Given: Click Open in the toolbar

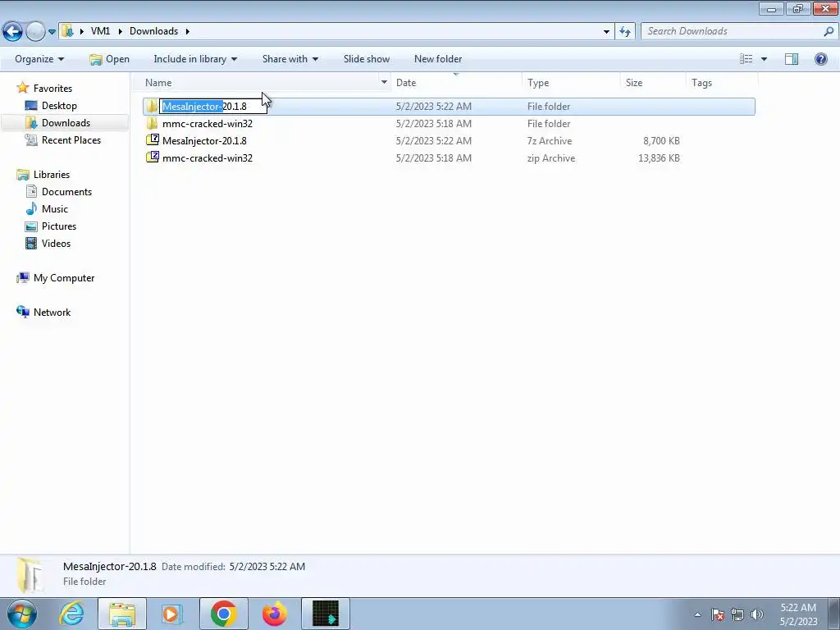Looking at the screenshot, I should point(110,59).
